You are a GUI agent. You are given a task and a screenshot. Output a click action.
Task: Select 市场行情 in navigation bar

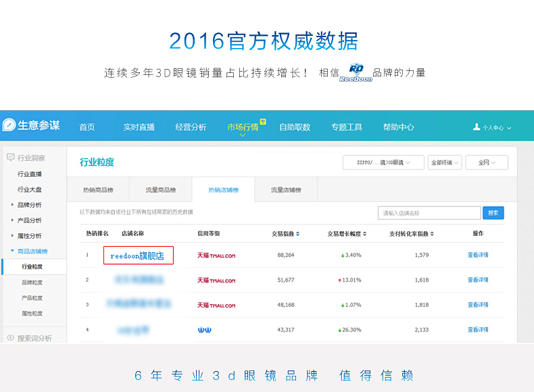[x=243, y=127]
